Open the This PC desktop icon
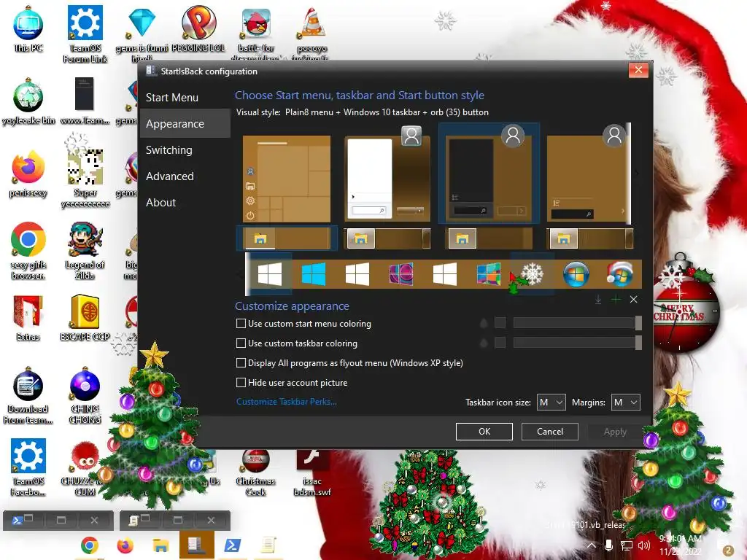 28,29
